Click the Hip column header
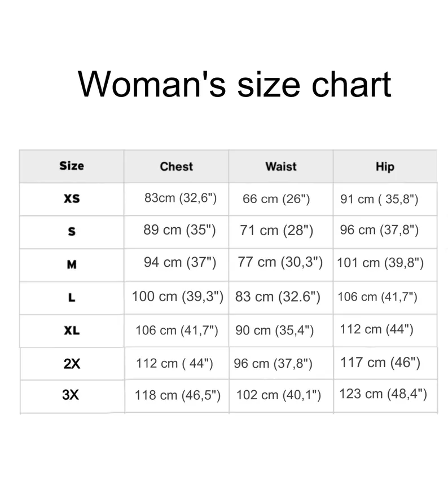The width and height of the screenshot is (448, 481). pyautogui.click(x=385, y=166)
